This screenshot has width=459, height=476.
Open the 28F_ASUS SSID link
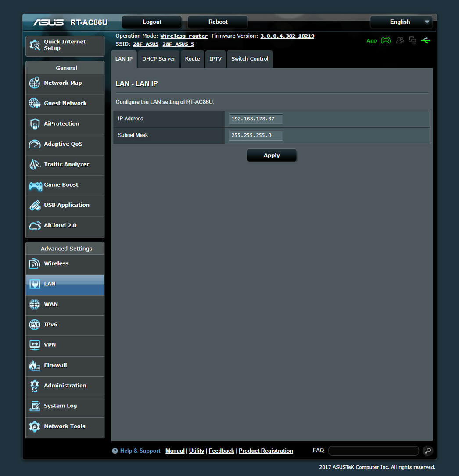[x=146, y=44]
